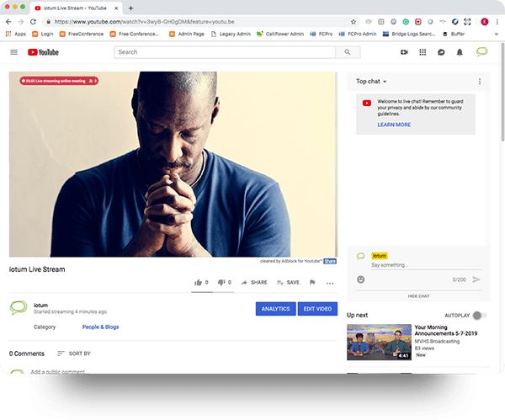Click the MVHS Broadcasting channel name
The image size is (505, 420).
tap(437, 342)
